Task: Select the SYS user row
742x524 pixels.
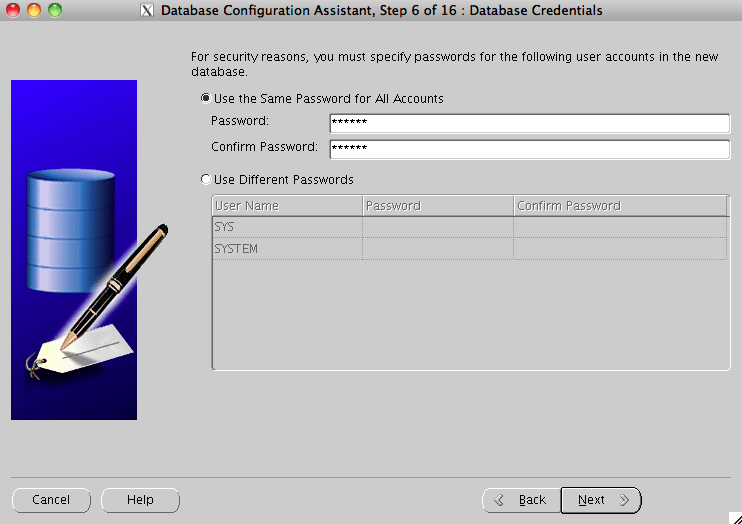Action: click(x=286, y=227)
